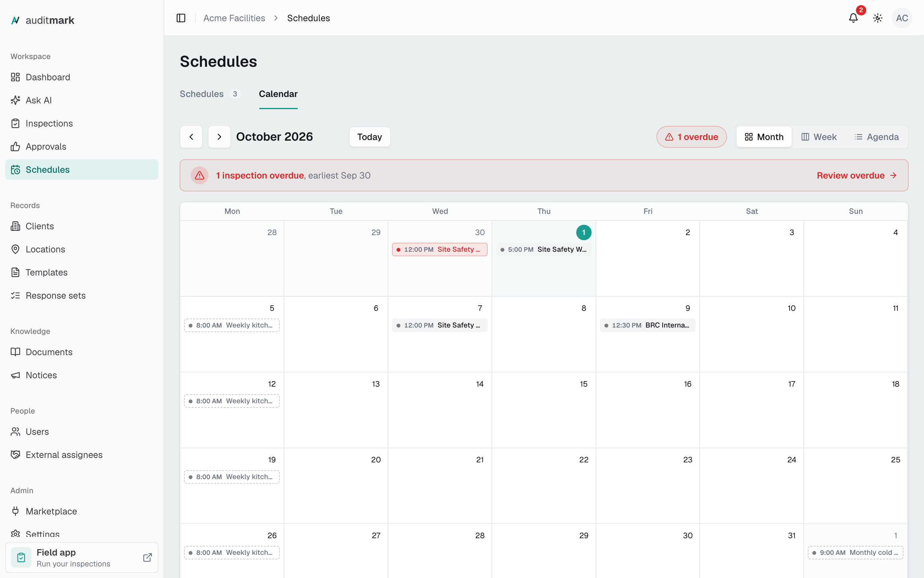Open Locations pin item
The width and height of the screenshot is (924, 578).
(82, 249)
